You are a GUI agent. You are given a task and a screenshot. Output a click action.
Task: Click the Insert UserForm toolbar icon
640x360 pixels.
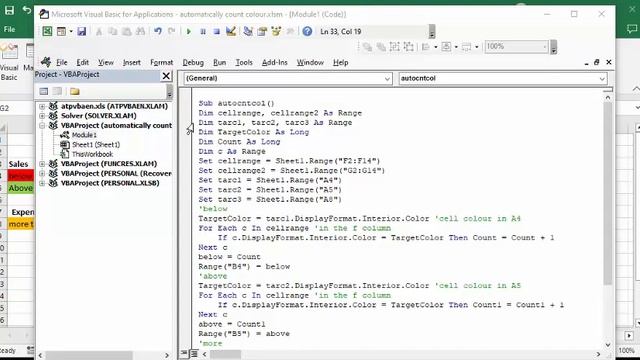click(61, 31)
